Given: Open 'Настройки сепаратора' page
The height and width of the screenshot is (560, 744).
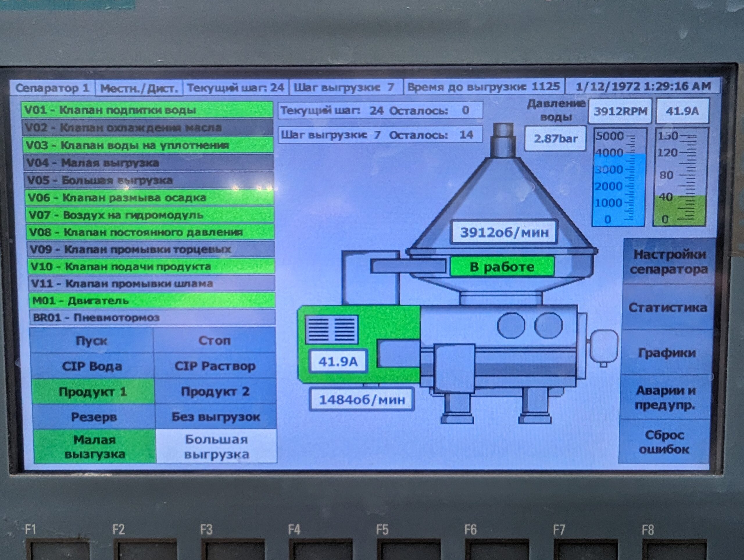Looking at the screenshot, I should coord(668,261).
